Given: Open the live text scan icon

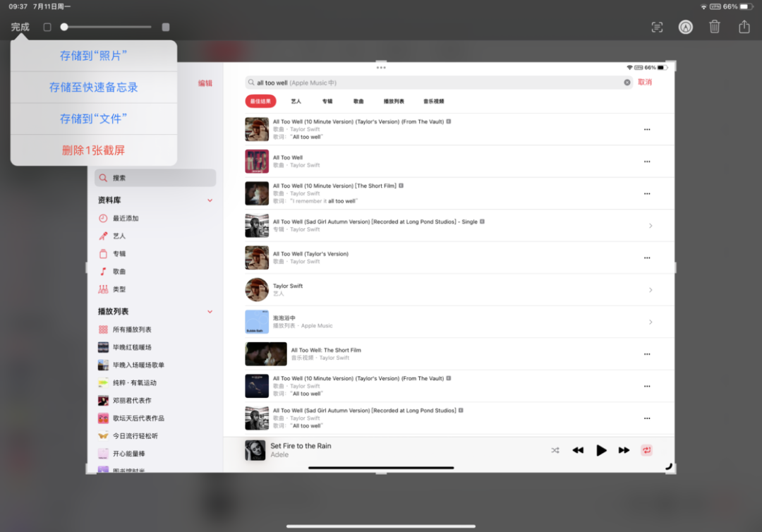Looking at the screenshot, I should coord(657,28).
